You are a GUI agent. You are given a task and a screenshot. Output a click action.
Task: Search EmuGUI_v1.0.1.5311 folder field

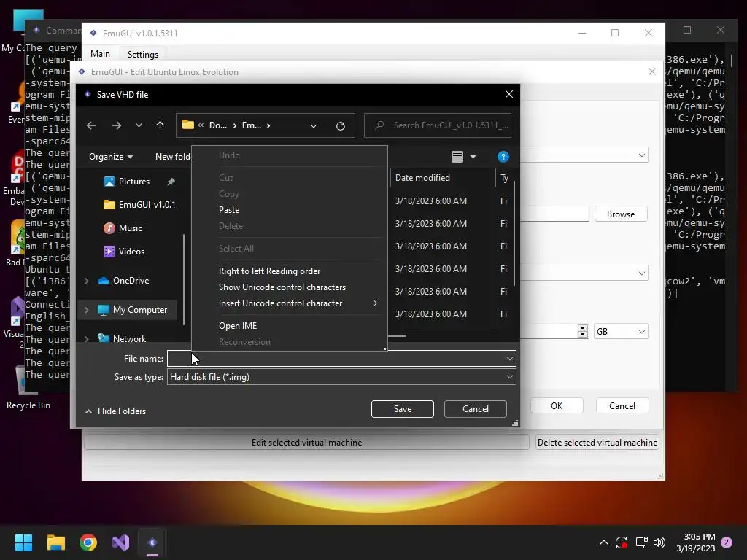438,125
